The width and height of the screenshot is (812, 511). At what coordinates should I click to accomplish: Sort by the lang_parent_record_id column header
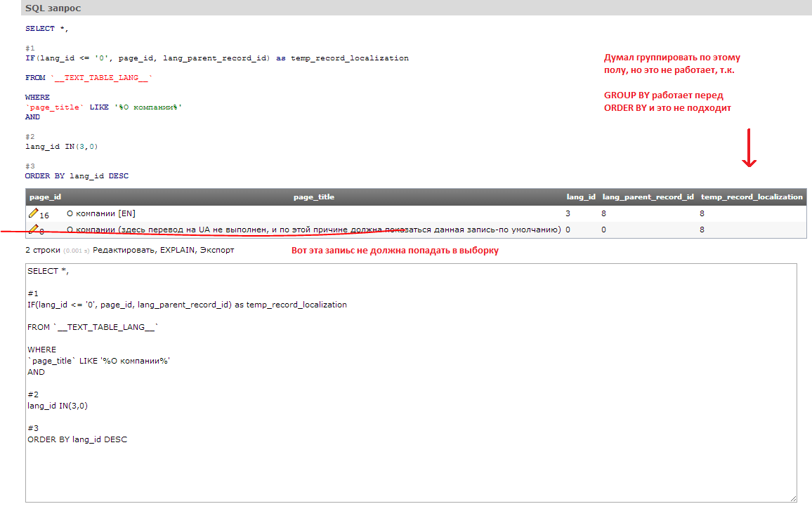(648, 197)
